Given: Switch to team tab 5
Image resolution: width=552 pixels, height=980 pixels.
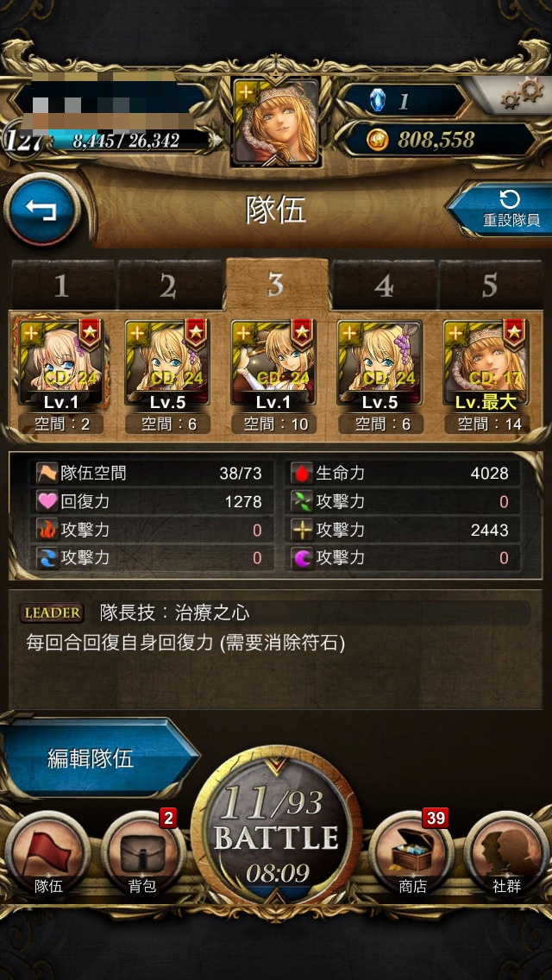Looking at the screenshot, I should pyautogui.click(x=490, y=286).
